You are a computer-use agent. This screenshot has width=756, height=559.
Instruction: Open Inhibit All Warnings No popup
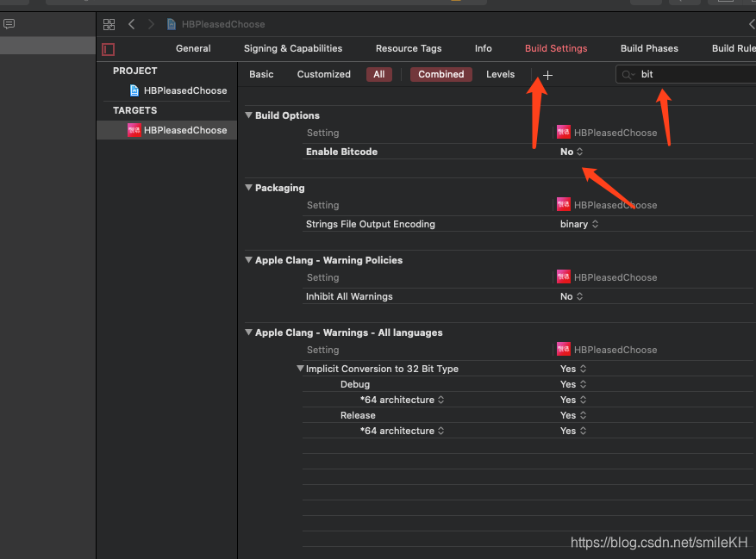pos(572,296)
